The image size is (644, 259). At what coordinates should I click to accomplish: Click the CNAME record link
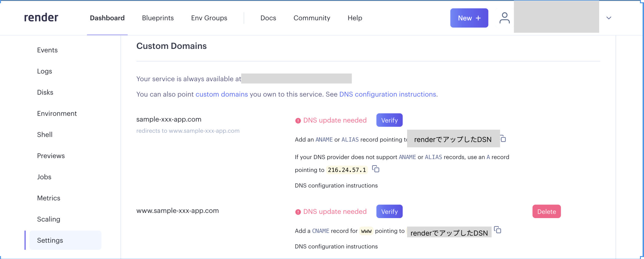pyautogui.click(x=320, y=231)
